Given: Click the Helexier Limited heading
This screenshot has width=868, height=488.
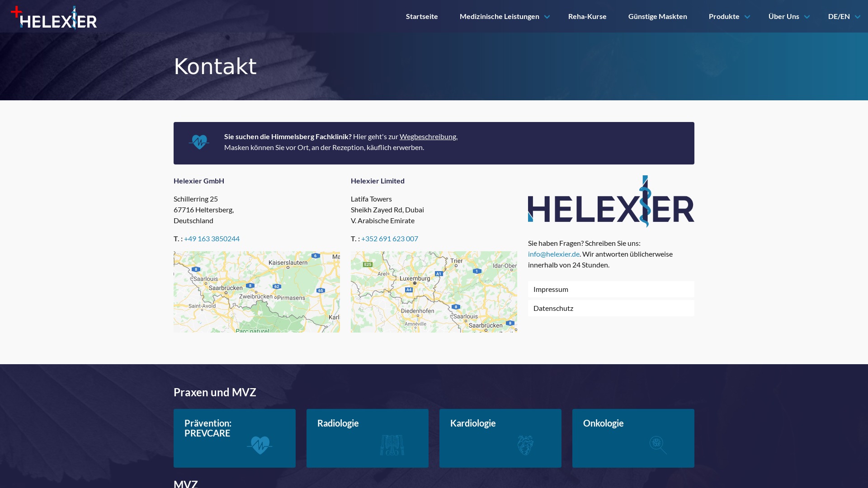Looking at the screenshot, I should (x=377, y=181).
